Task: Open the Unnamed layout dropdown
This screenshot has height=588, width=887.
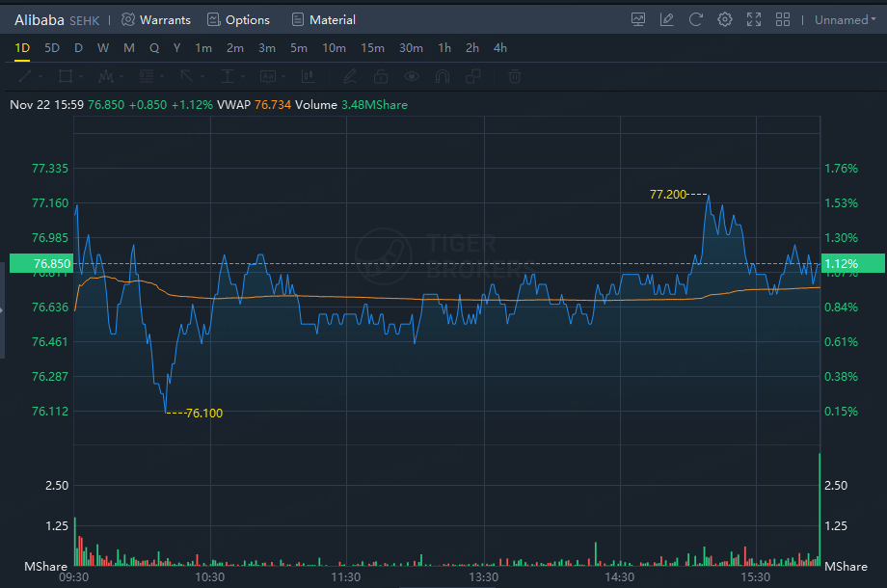Action: point(846,20)
